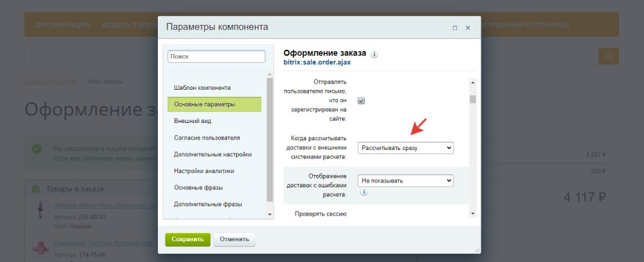
Task: Click scroll up arrow of parameters pane
Action: click(473, 82)
